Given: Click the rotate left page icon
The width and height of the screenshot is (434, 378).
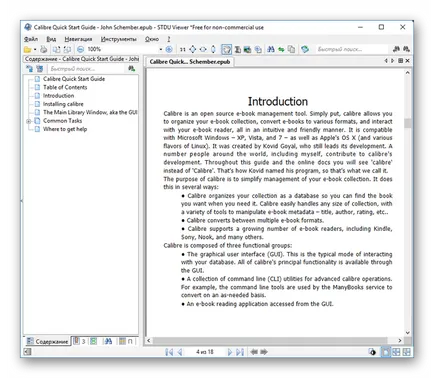Looking at the screenshot, I should click(56, 50).
